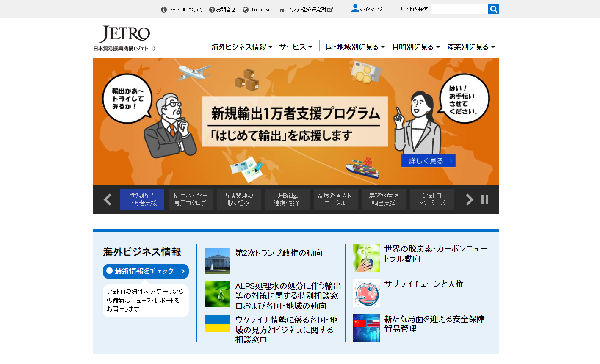Switch to the 招待バイヤー専用カタログ banner tab

191,199
